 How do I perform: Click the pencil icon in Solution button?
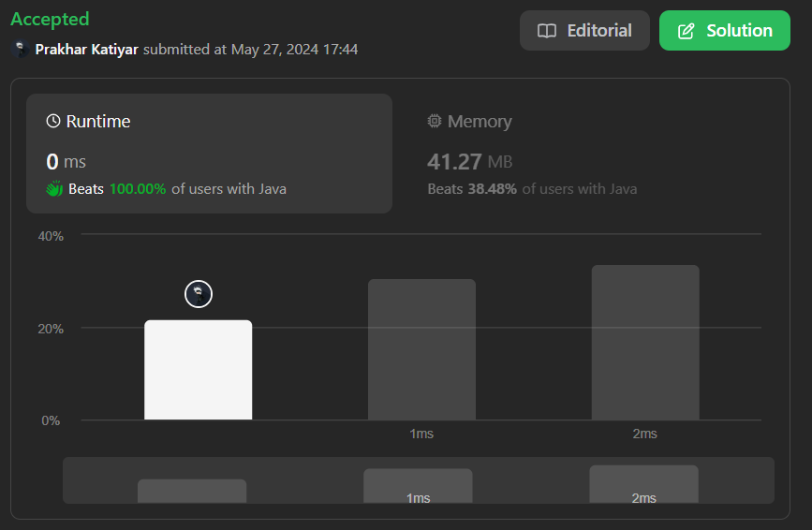coord(687,31)
